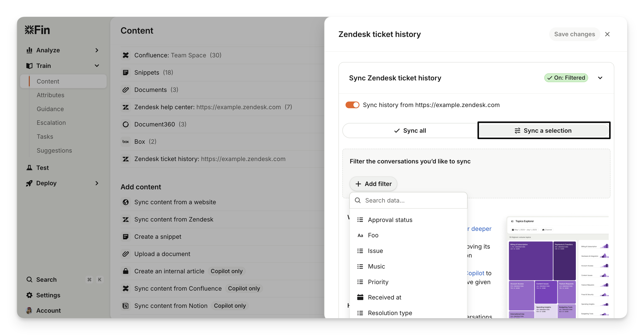644x335 pixels.
Task: Click the Confluence Team Space icon
Action: [x=126, y=55]
